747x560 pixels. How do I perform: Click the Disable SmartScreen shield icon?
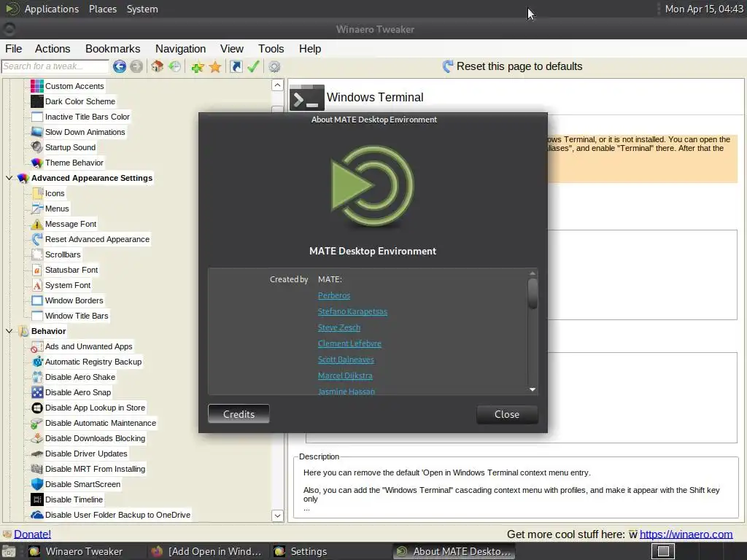coord(36,484)
